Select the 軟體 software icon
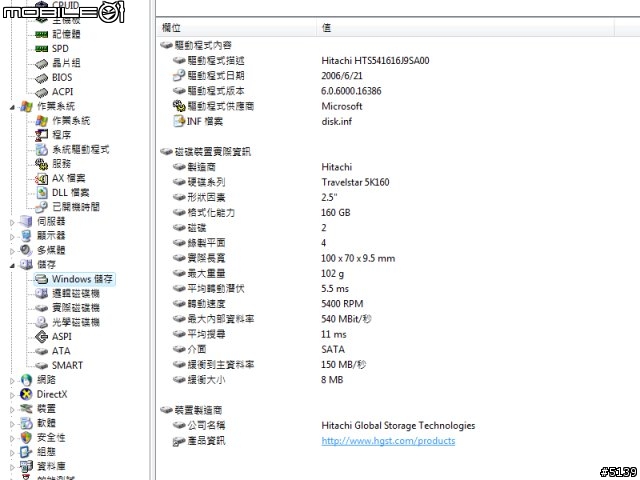The width and height of the screenshot is (640, 480). pyautogui.click(x=26, y=423)
